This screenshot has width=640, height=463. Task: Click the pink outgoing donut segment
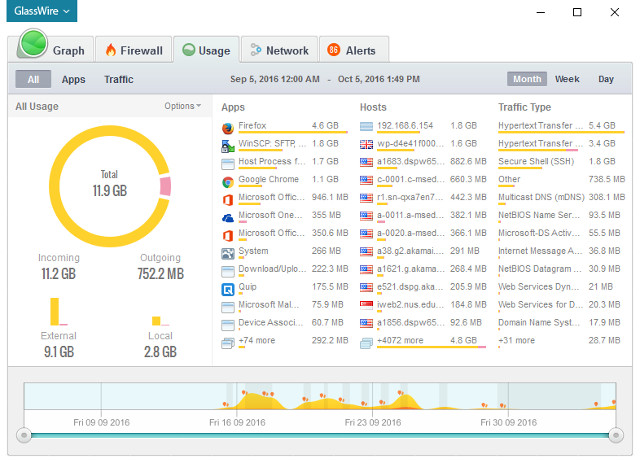(x=165, y=186)
